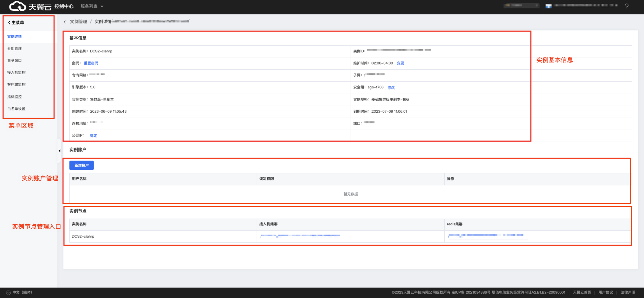This screenshot has width=644, height=298.
Task: Click the help question mark icon
Action: 627,6
